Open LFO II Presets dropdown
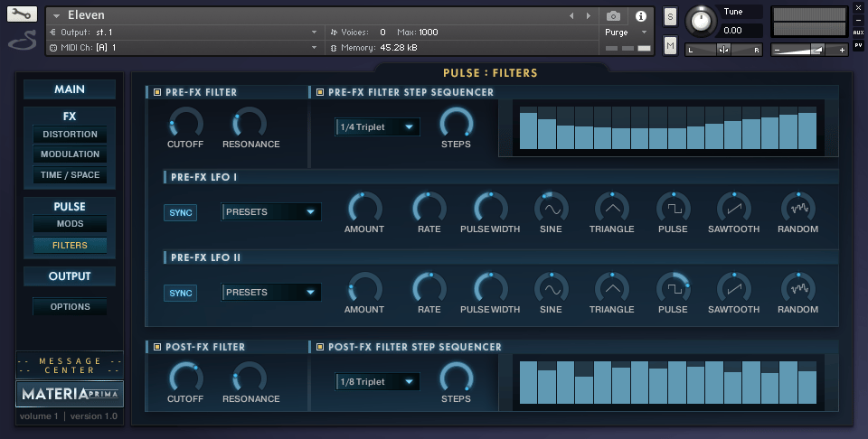This screenshot has width=868, height=439. point(271,292)
